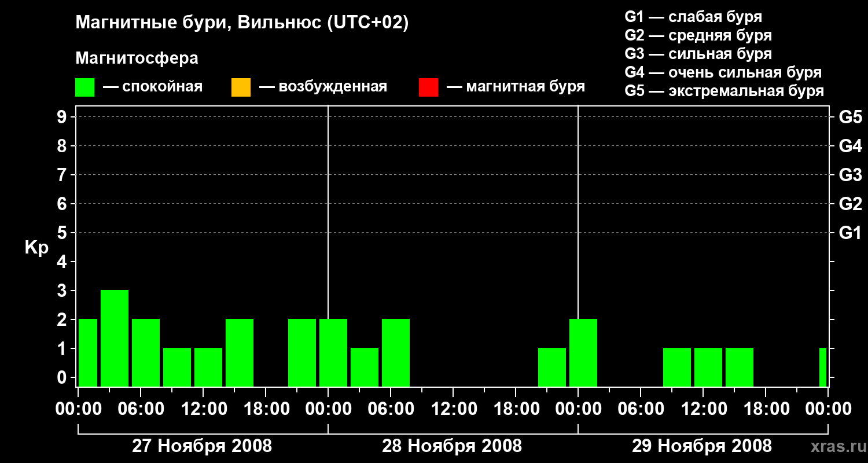Click the '— магнитная буря' legend label

click(516, 87)
